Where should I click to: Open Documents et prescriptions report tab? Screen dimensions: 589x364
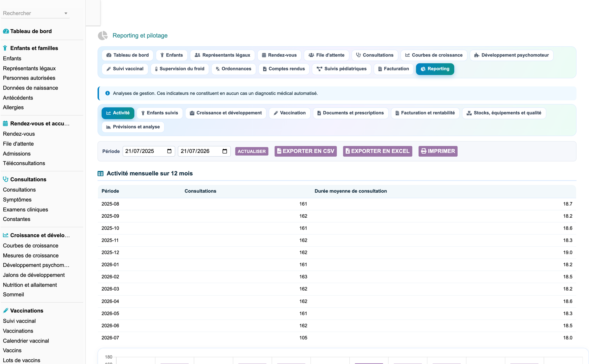coord(350,113)
